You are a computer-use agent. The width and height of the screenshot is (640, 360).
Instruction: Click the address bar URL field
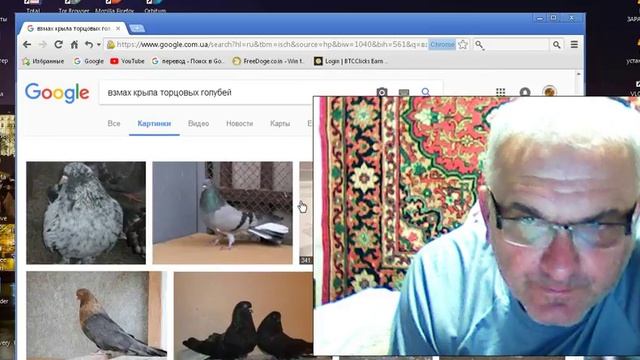(x=267, y=44)
